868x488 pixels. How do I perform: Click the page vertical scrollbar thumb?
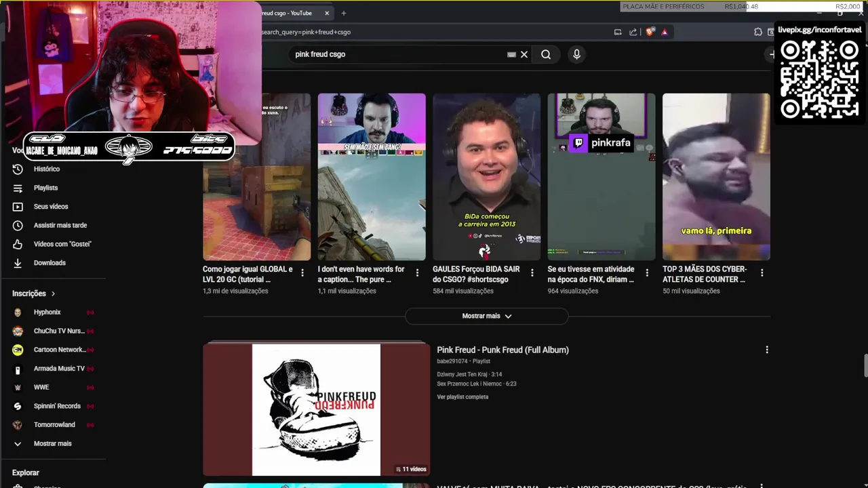coord(865,366)
